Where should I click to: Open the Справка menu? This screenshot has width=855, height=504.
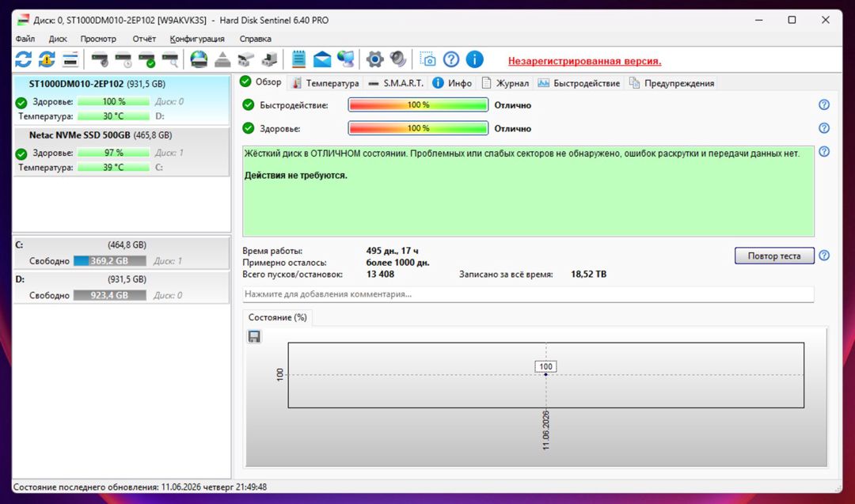[255, 39]
